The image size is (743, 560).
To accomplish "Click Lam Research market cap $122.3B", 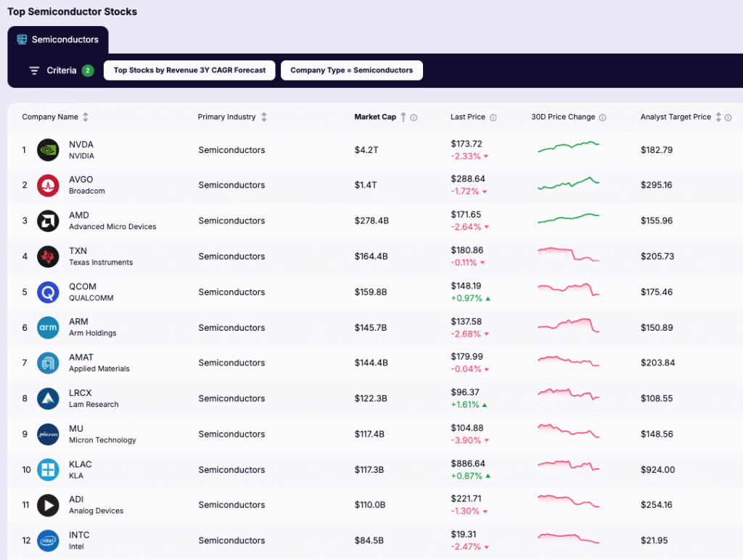I will pos(371,398).
